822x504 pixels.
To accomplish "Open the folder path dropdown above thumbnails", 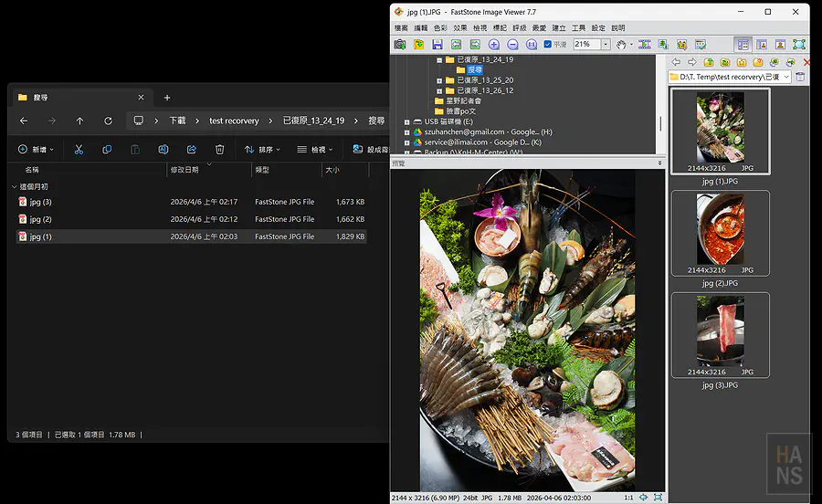I will pos(785,78).
